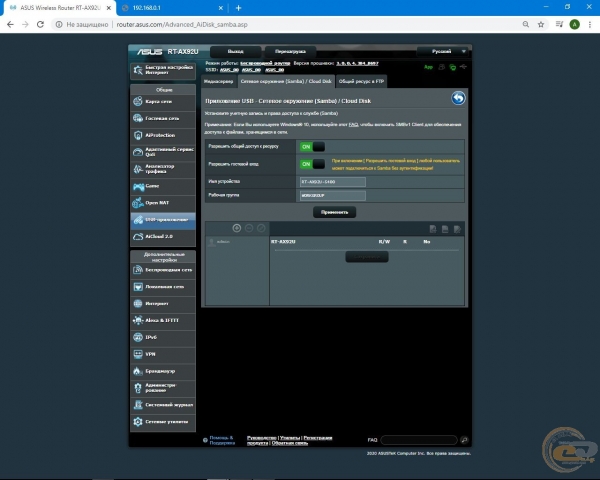Click the firmware version link

click(357, 64)
